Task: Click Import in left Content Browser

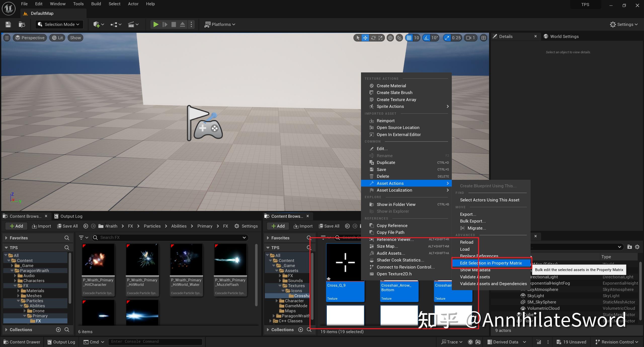Action: [42, 226]
